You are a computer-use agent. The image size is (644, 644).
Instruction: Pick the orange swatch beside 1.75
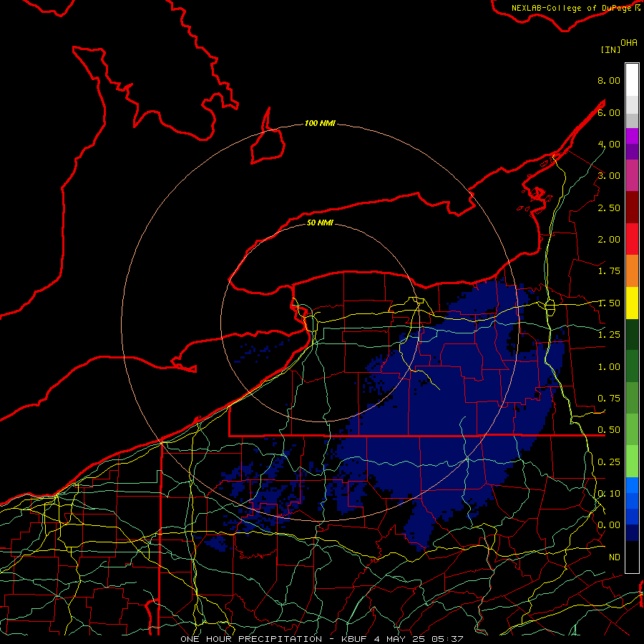(x=632, y=271)
